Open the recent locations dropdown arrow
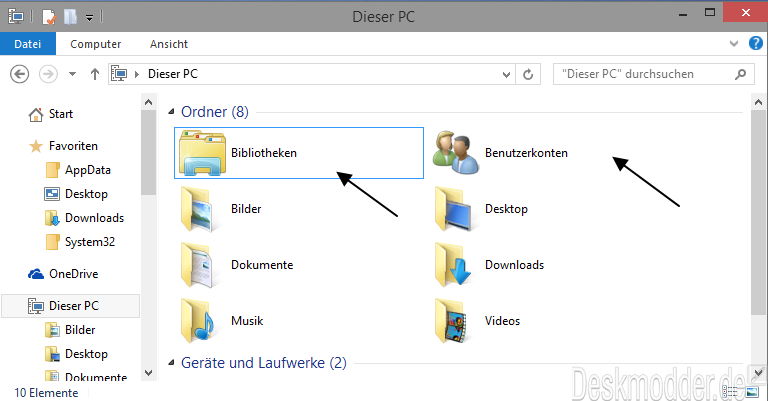768x401 pixels. pyautogui.click(x=72, y=74)
